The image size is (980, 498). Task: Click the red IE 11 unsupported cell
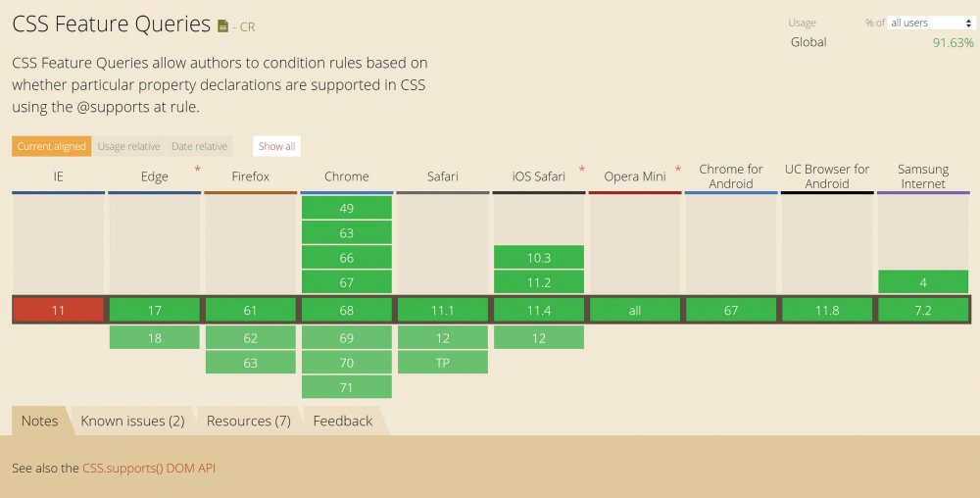point(58,311)
